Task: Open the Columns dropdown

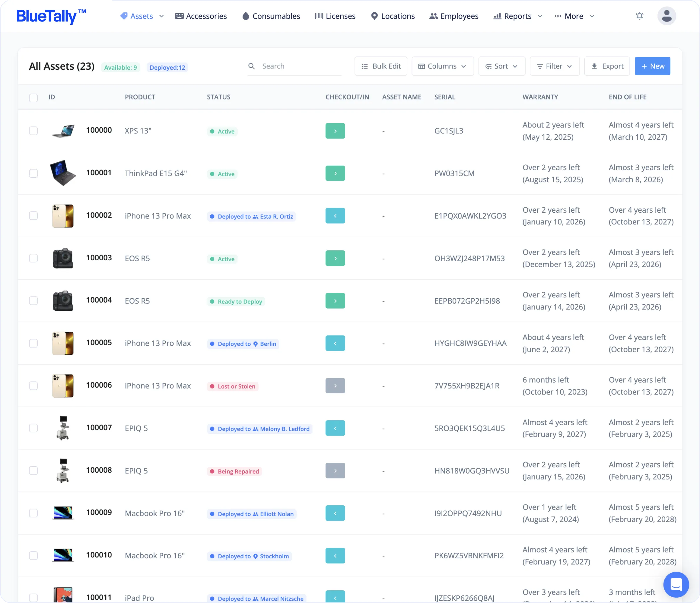Action: pyautogui.click(x=442, y=66)
